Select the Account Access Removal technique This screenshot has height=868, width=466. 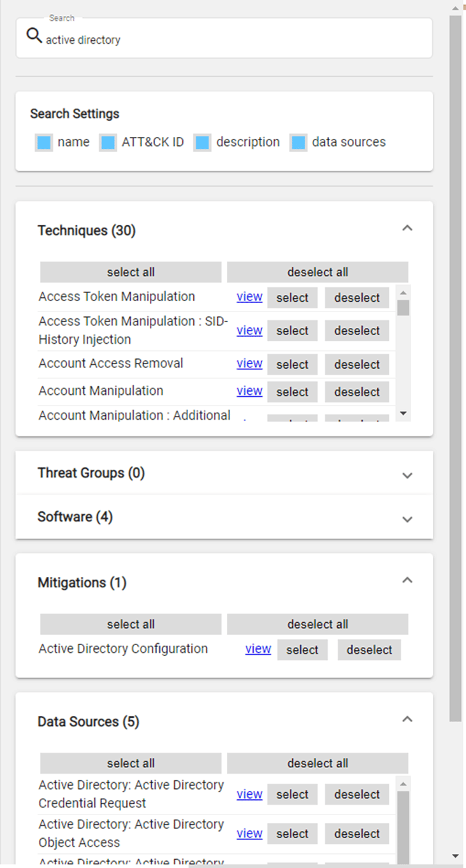tap(292, 364)
